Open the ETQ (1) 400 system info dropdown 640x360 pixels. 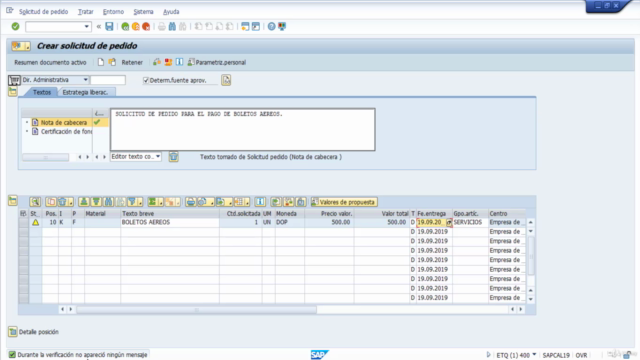click(x=534, y=355)
